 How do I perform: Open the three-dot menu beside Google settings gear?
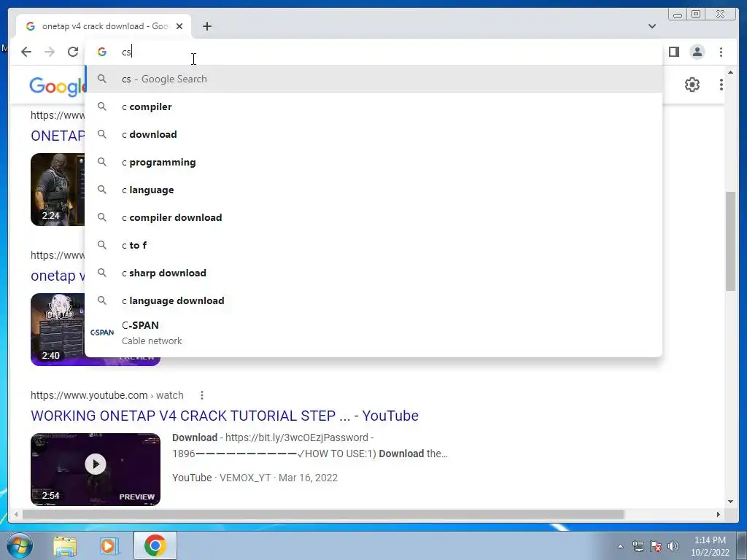(721, 85)
